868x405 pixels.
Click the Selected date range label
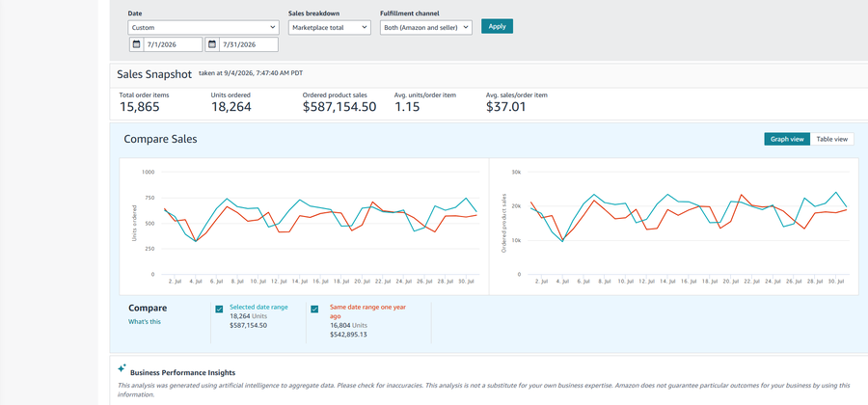pos(258,307)
